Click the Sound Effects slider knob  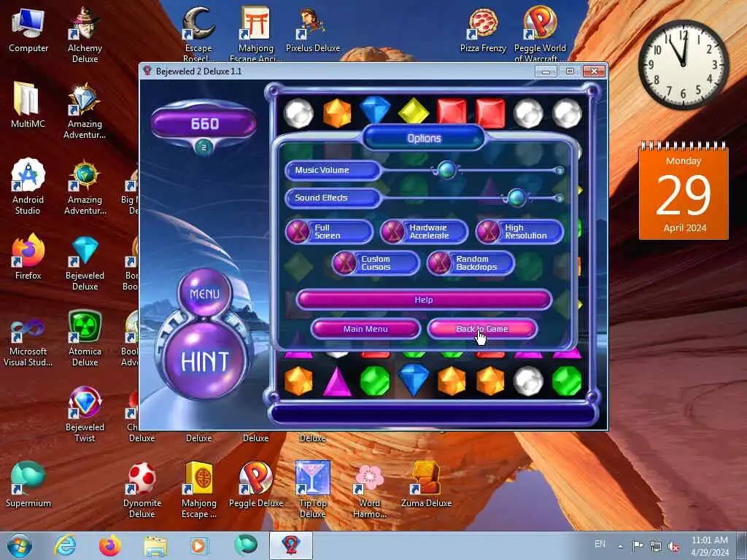pyautogui.click(x=516, y=198)
